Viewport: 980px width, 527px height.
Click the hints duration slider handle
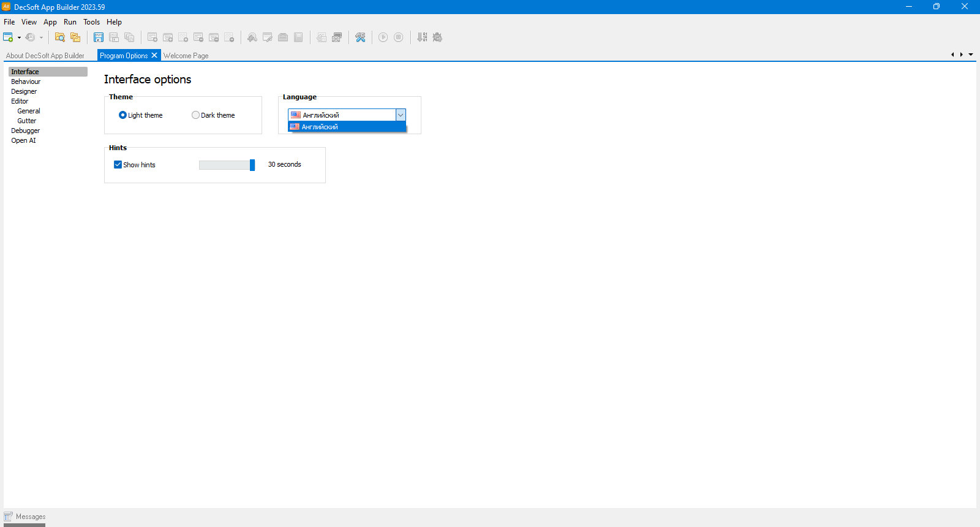(252, 165)
